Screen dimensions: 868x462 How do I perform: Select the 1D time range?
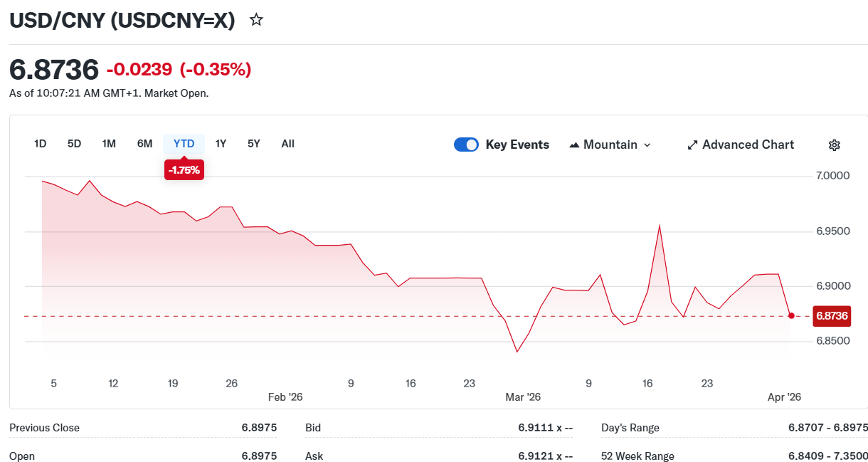41,144
